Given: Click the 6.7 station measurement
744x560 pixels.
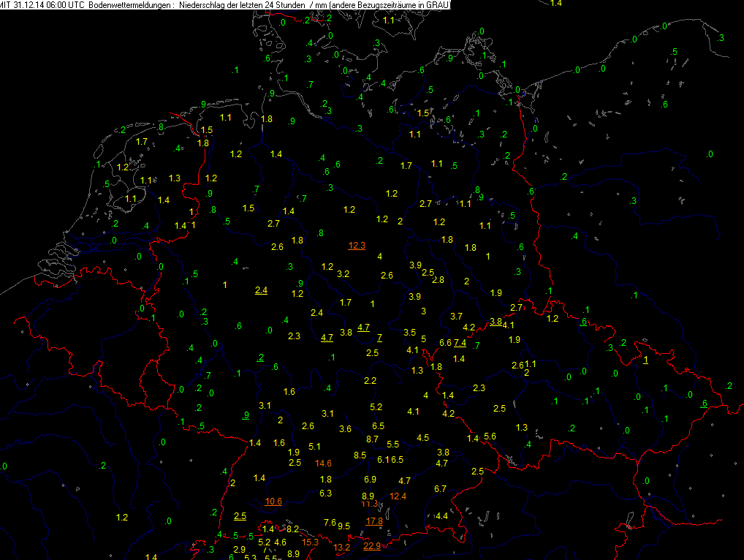Looking at the screenshot, I should 440,488.
